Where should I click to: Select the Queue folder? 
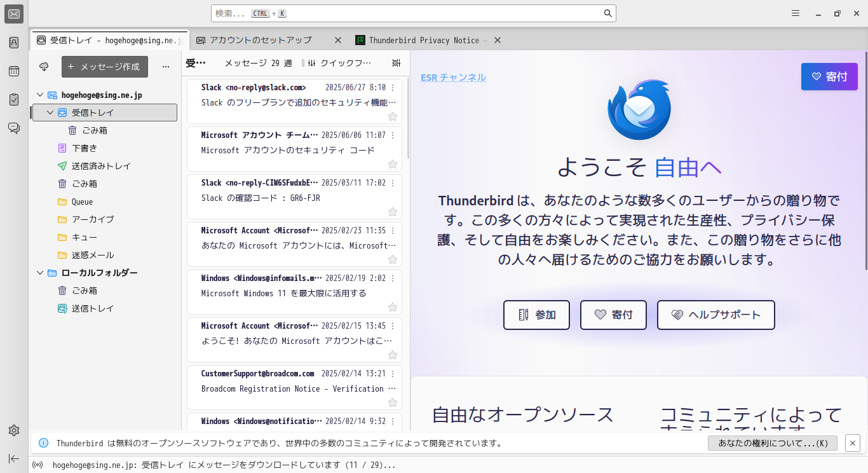(104, 202)
